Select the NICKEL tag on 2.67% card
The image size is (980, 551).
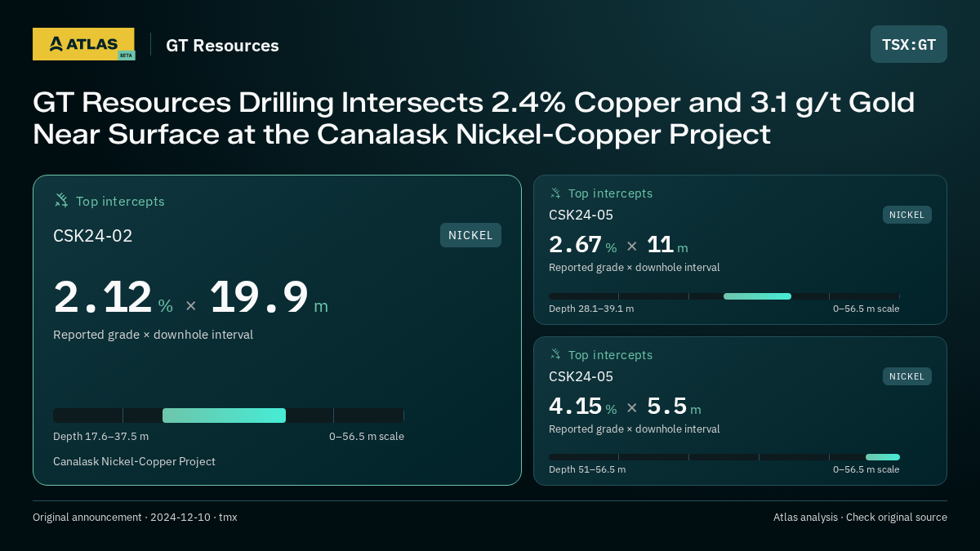(906, 215)
